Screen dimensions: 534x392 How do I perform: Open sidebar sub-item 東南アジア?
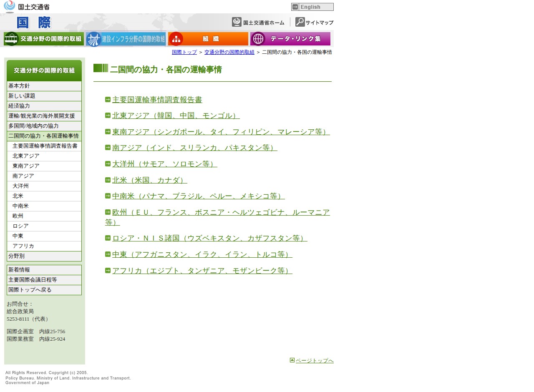tap(44, 166)
